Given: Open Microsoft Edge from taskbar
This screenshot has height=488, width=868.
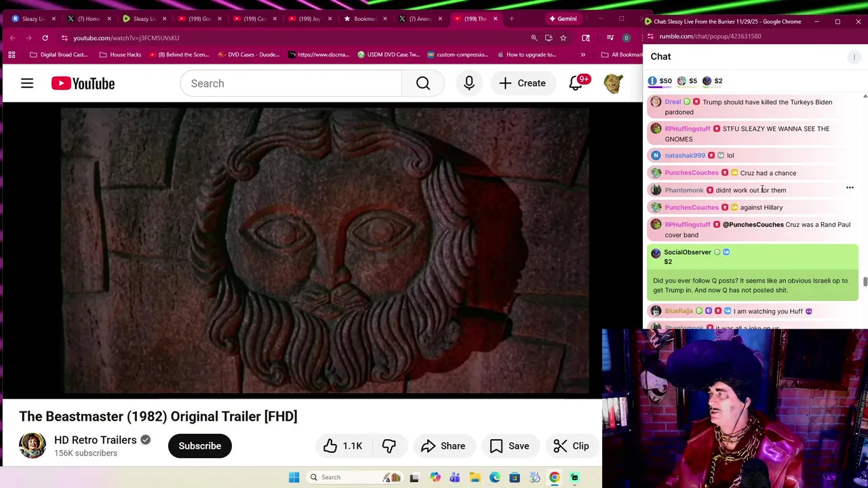Looking at the screenshot, I should (495, 477).
